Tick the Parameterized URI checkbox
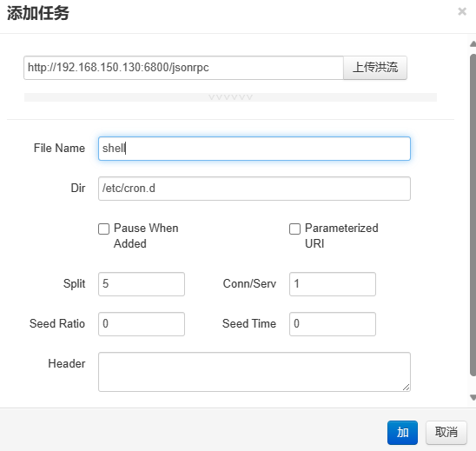Screen dimensions: 476x451 pos(294,229)
